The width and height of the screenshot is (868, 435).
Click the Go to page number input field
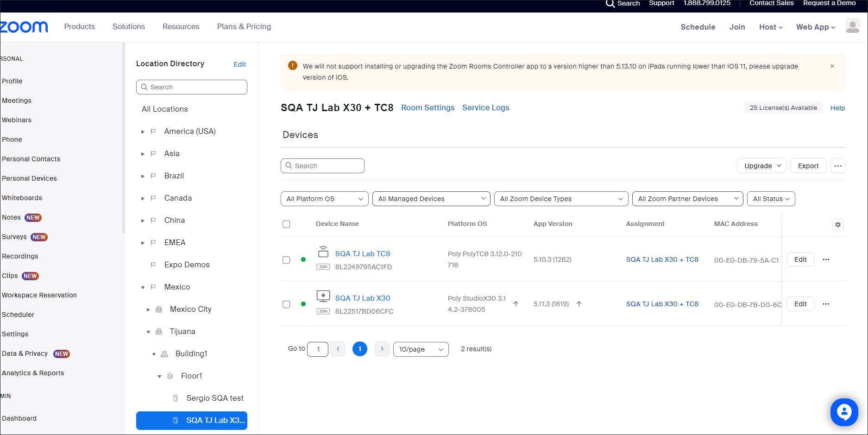click(318, 349)
